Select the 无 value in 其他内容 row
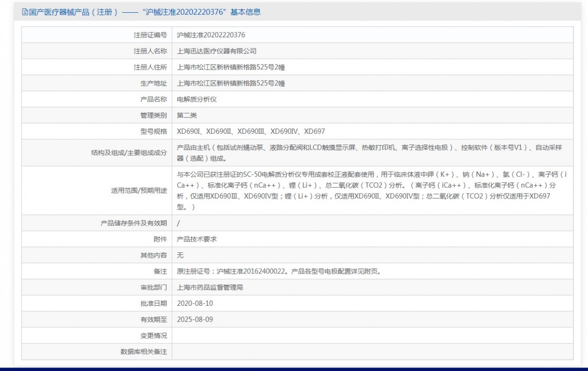Image resolution: width=588 pixels, height=371 pixels. pyautogui.click(x=180, y=255)
